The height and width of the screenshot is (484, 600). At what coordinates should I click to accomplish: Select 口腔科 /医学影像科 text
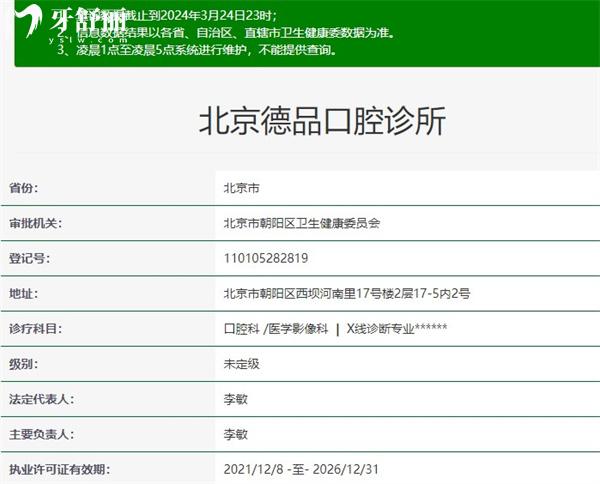pyautogui.click(x=276, y=329)
